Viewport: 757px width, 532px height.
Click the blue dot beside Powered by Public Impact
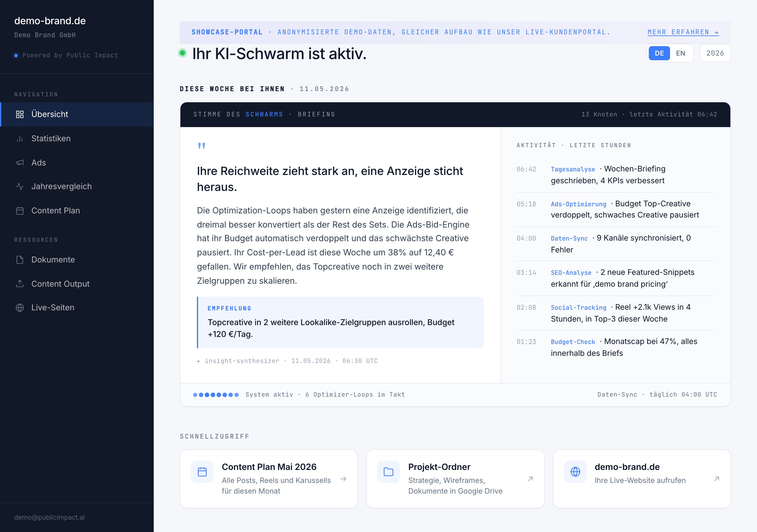pyautogui.click(x=16, y=55)
